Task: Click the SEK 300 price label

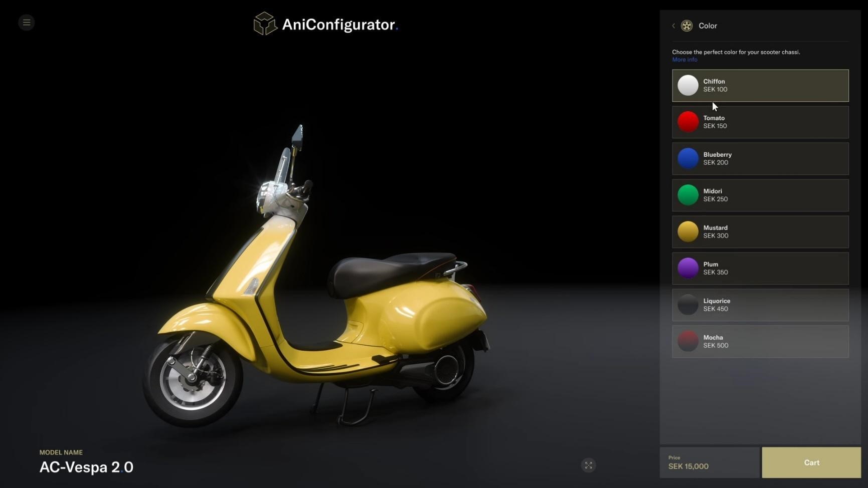Action: coord(716,236)
